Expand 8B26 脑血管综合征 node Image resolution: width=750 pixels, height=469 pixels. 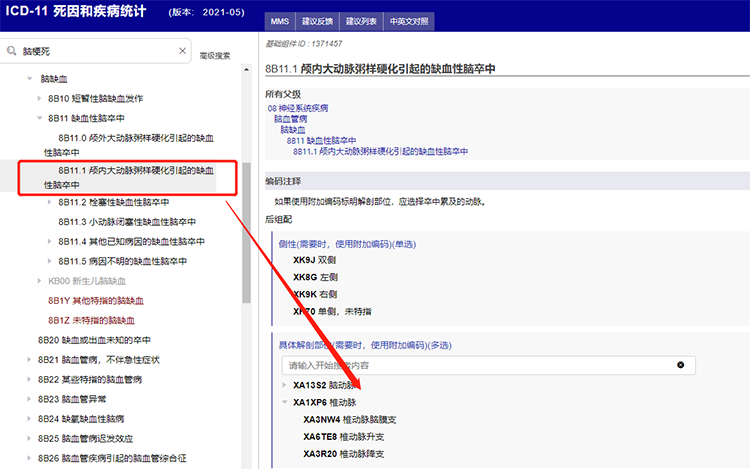[29, 458]
